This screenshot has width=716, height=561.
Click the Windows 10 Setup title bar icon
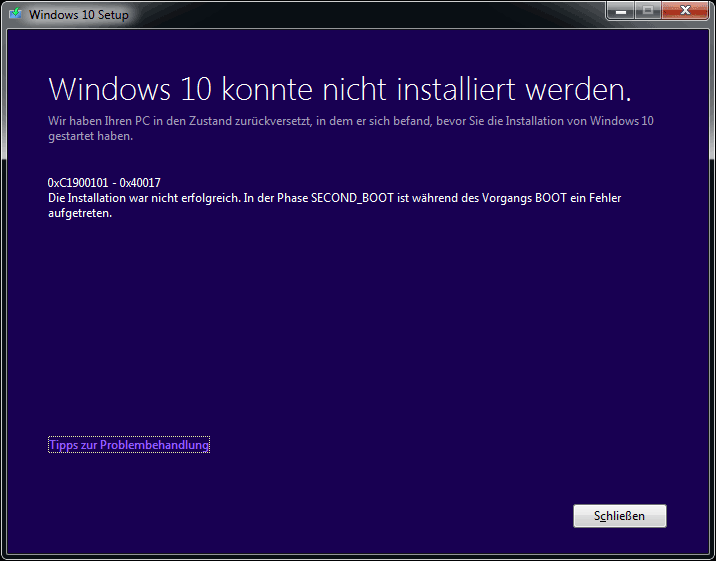click(x=16, y=14)
